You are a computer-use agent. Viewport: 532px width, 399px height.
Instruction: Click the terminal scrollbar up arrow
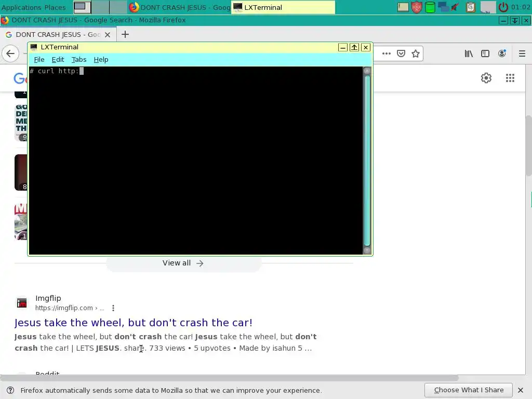(367, 71)
